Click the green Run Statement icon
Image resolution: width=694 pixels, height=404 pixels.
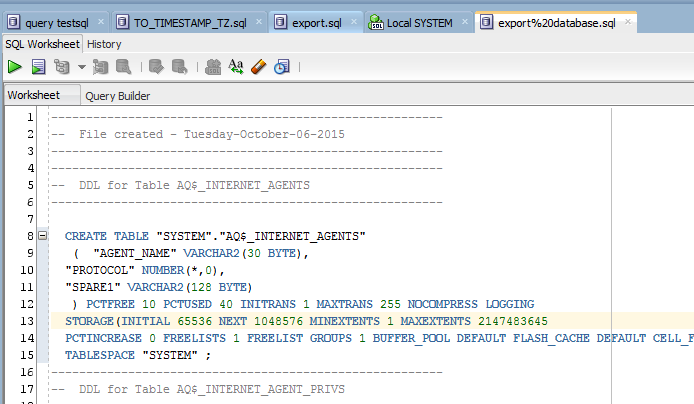[x=15, y=67]
